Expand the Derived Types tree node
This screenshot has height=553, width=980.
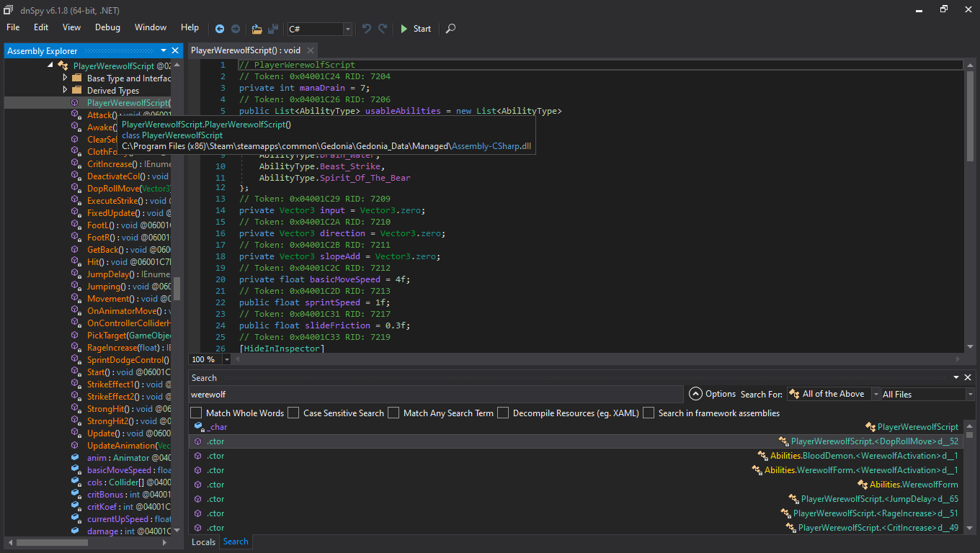(x=66, y=90)
